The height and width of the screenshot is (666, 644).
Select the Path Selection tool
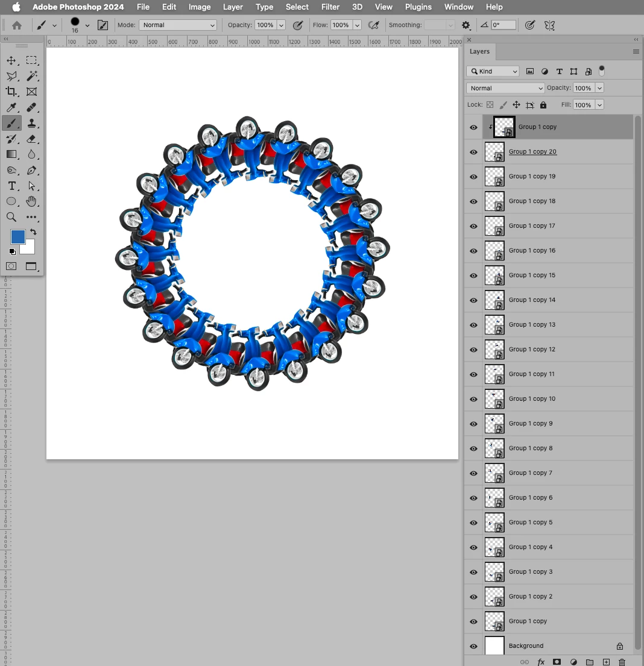31,186
